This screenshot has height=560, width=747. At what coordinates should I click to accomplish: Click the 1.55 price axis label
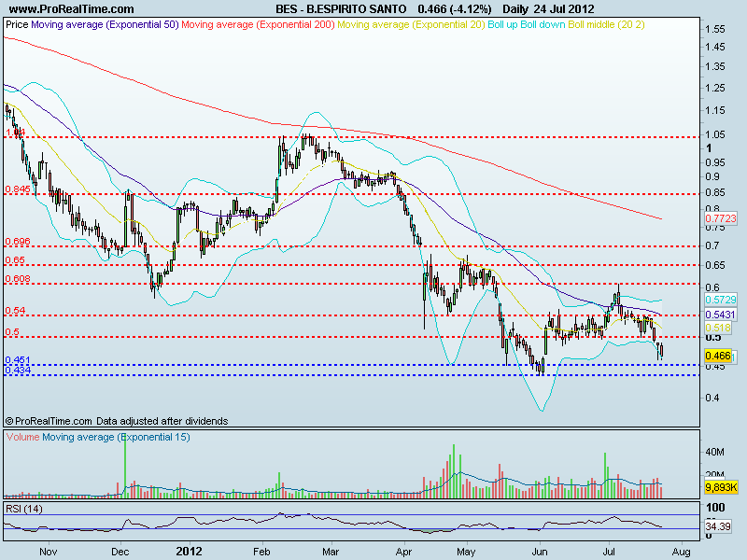click(715, 30)
